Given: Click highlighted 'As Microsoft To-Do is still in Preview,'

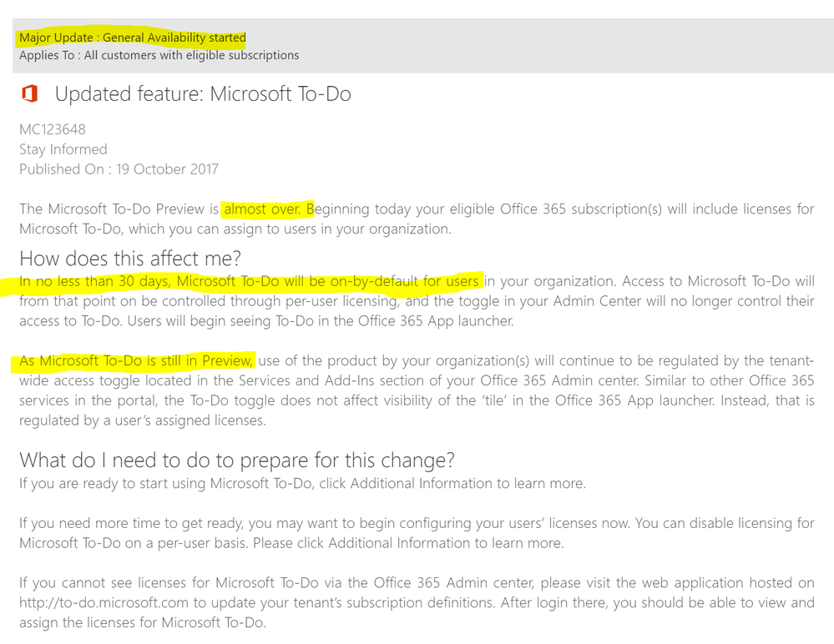Looking at the screenshot, I should point(135,360).
